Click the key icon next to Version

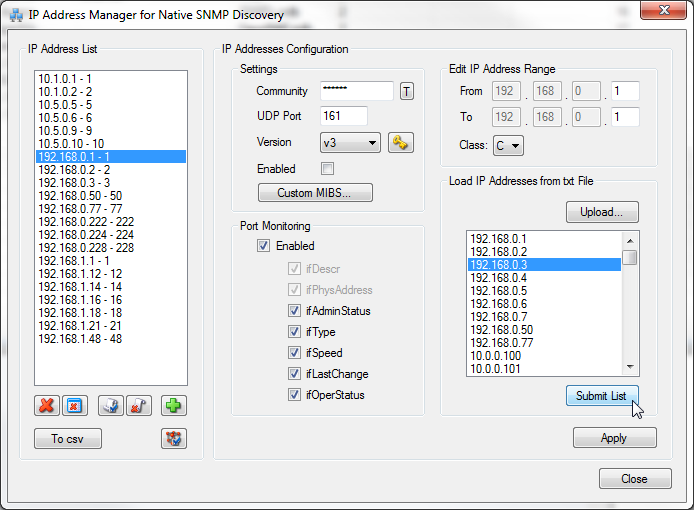[400, 143]
